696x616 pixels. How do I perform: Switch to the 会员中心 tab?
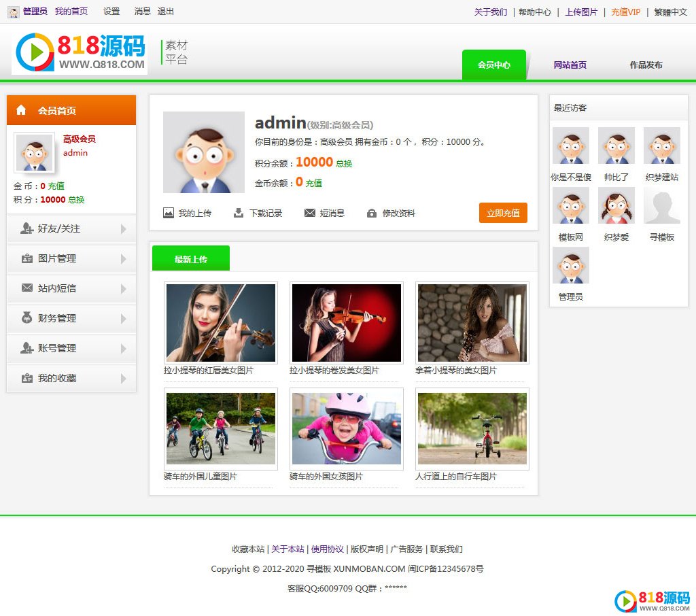494,65
